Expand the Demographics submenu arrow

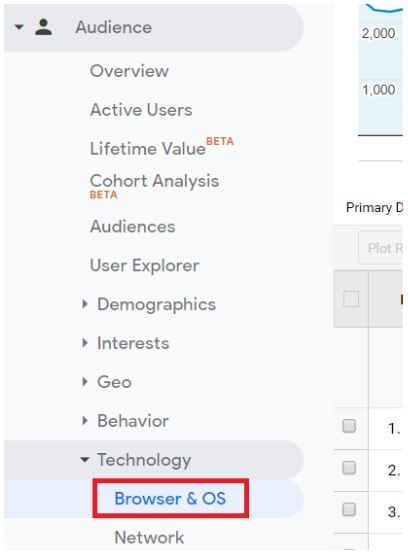(x=85, y=304)
